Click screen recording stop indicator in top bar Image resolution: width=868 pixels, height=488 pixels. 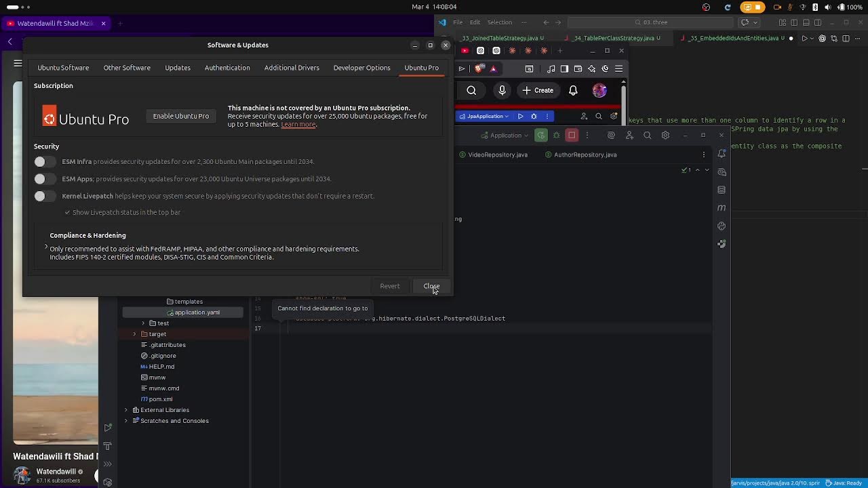click(x=752, y=7)
